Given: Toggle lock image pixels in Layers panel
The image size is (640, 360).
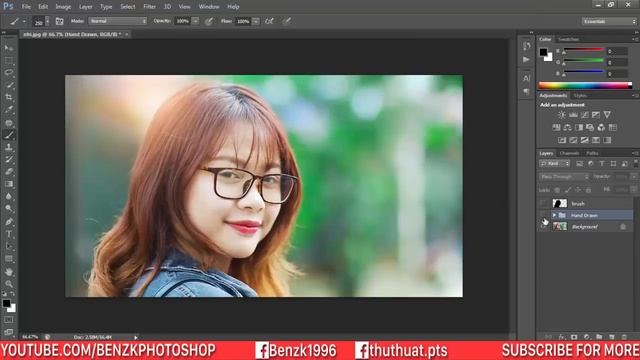Looking at the screenshot, I should pos(568,190).
